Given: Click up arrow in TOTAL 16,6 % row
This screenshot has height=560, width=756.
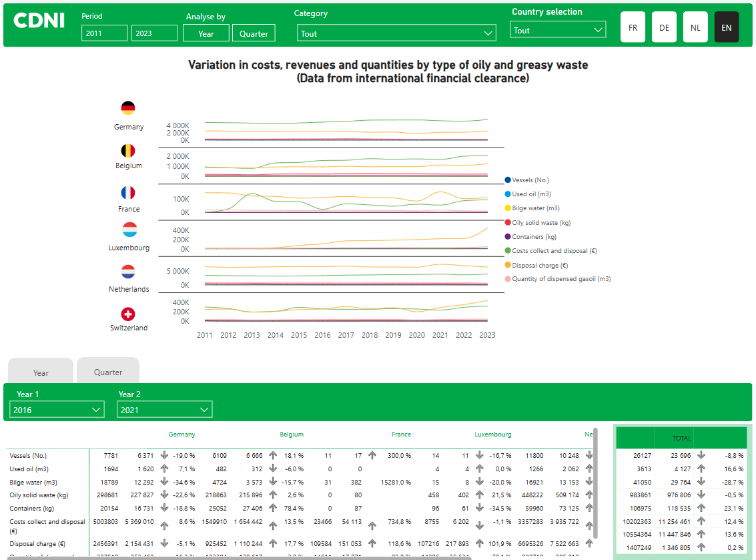Looking at the screenshot, I should pos(701,469).
